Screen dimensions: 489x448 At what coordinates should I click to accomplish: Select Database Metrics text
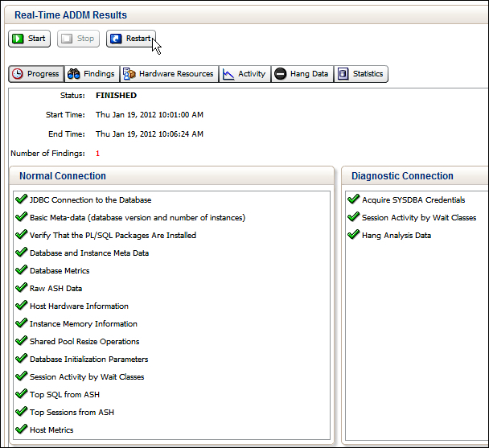click(60, 271)
